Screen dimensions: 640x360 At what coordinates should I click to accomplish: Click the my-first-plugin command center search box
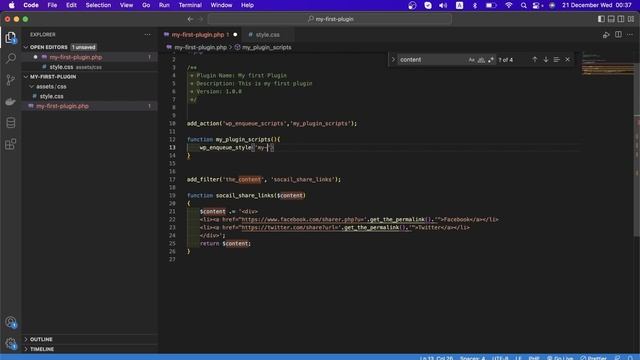(x=330, y=19)
